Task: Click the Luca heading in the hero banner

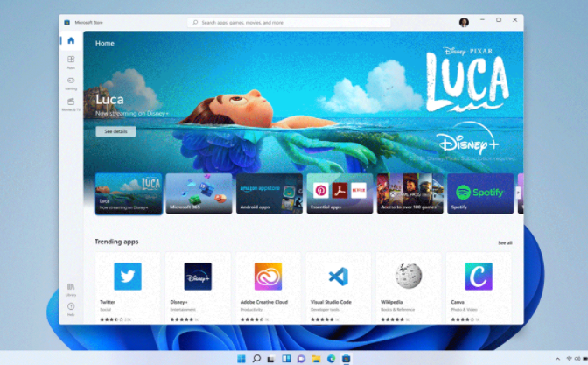Action: click(109, 100)
